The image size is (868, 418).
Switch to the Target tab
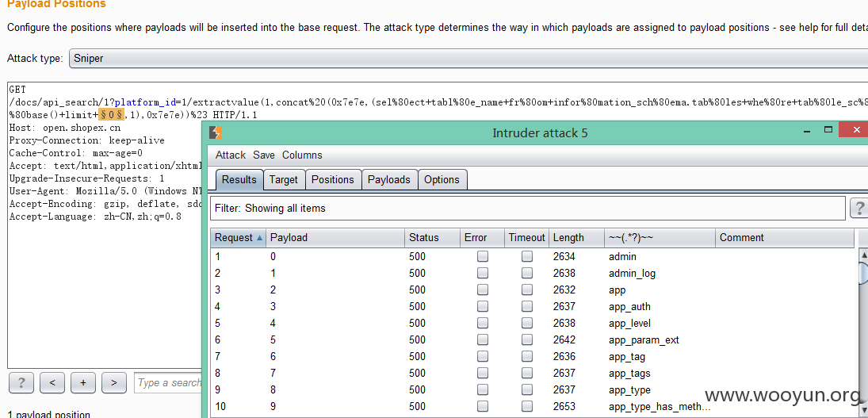click(284, 179)
